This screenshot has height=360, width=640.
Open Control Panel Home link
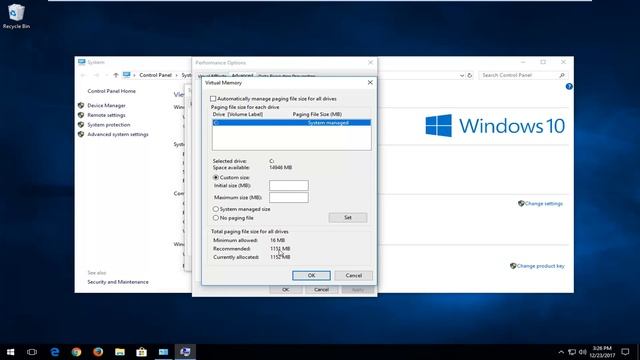pyautogui.click(x=111, y=91)
